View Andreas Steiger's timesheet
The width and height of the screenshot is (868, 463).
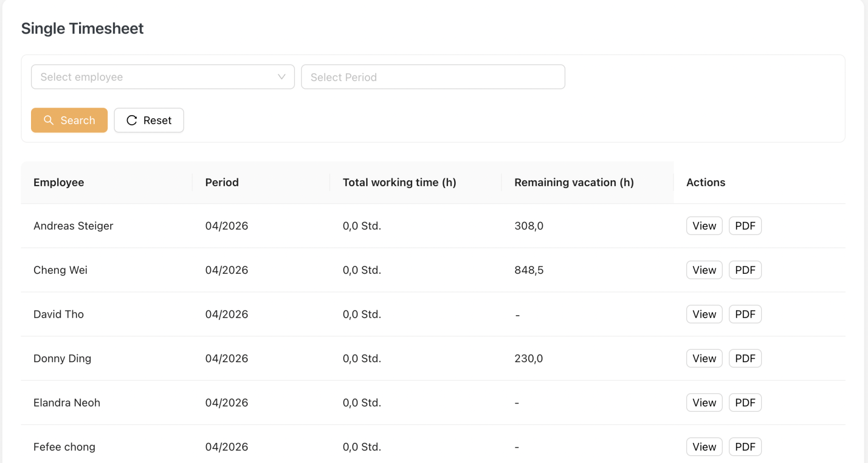coord(704,226)
